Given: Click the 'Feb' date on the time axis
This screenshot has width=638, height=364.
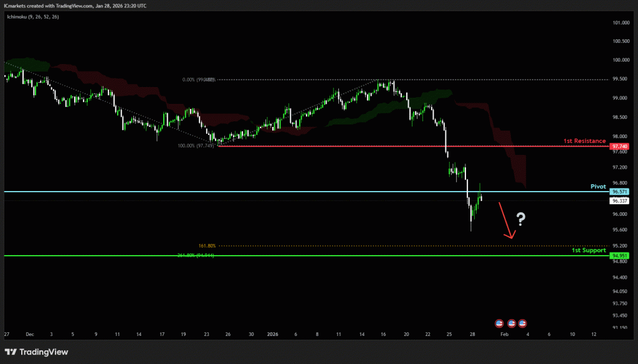Looking at the screenshot, I should [506, 334].
